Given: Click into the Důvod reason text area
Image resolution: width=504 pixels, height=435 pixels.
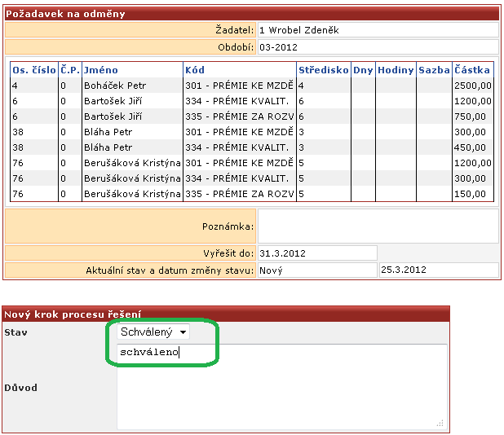Looking at the screenshot, I should pos(282,387).
